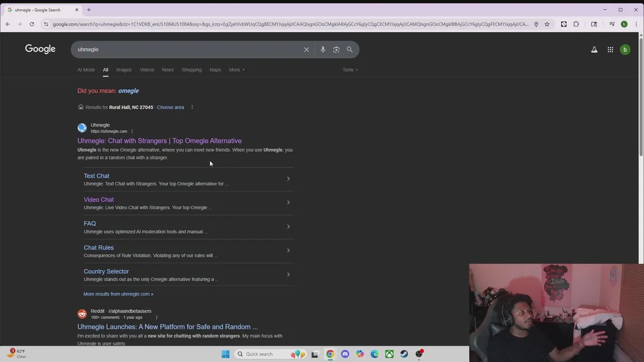This screenshot has width=644, height=362.
Task: Close the uhmegle Google Search tab
Action: (x=76, y=10)
